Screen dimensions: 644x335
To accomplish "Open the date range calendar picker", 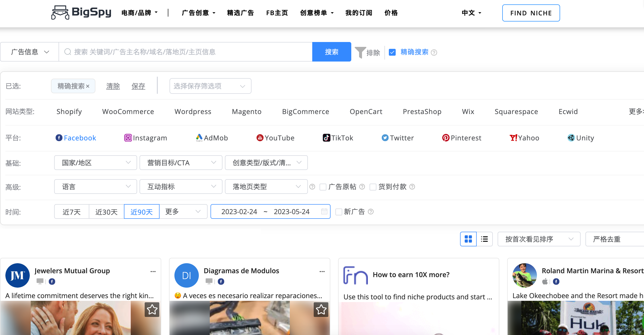I will 324,211.
